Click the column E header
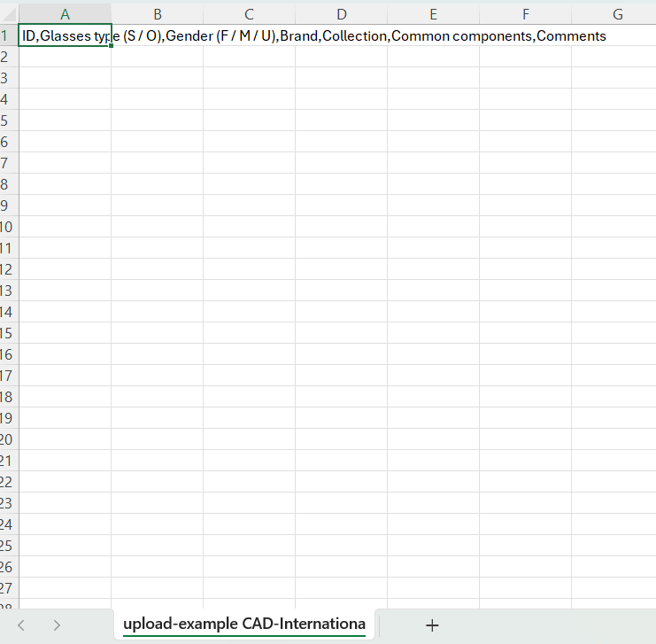 [433, 14]
